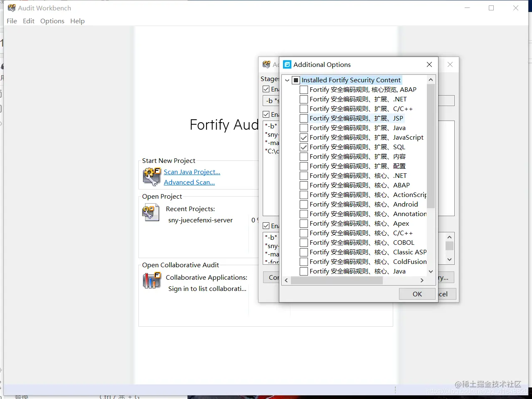Open the File menu
The height and width of the screenshot is (399, 532).
coord(12,21)
